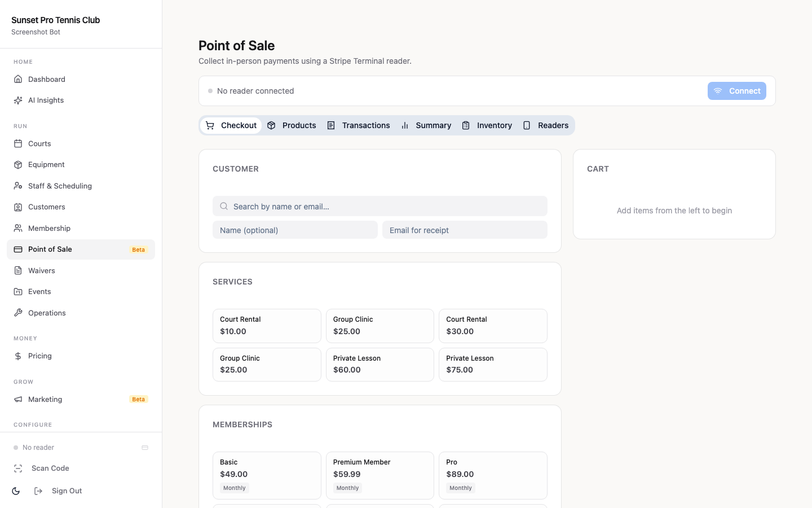Screen dimensions: 812x508
Task: Add Private Lesson $75.00 service
Action: click(x=493, y=365)
